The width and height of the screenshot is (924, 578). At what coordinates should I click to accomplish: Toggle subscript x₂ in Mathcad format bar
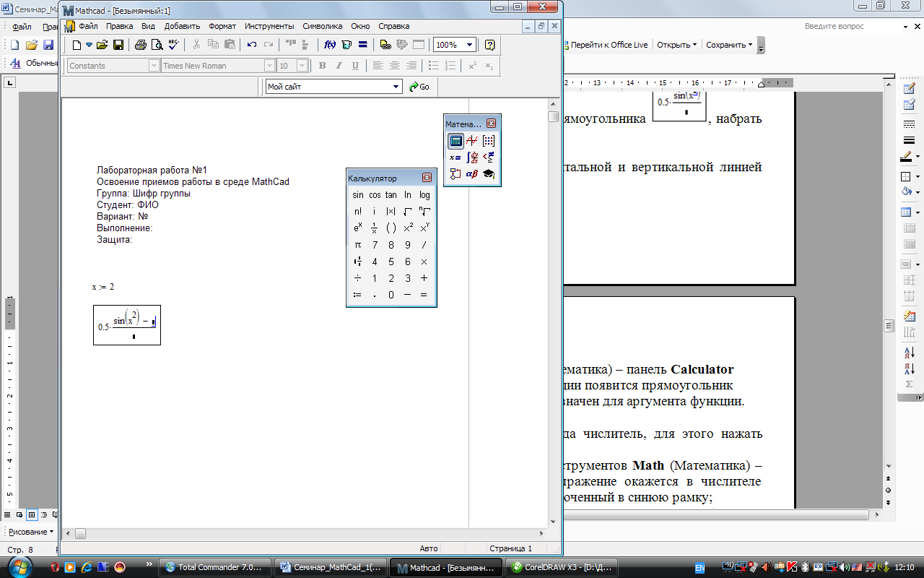(x=489, y=66)
